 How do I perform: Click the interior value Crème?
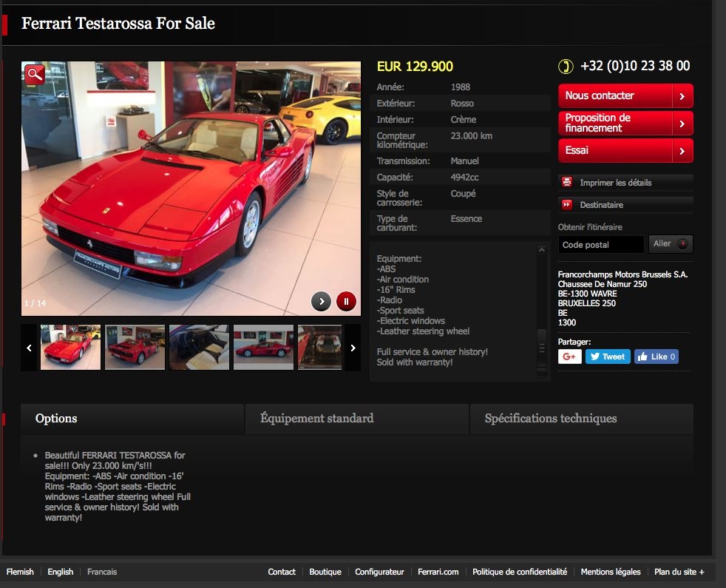click(x=464, y=120)
